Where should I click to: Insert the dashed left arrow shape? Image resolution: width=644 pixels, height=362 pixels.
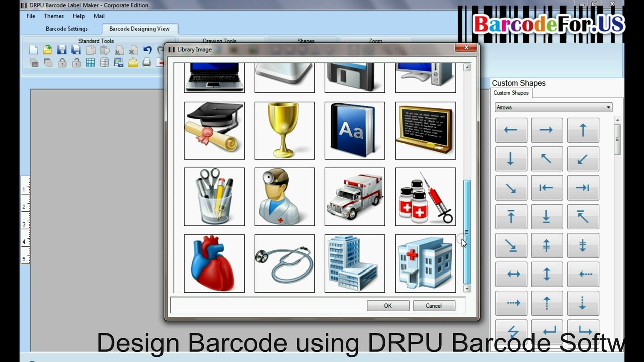[x=583, y=274]
